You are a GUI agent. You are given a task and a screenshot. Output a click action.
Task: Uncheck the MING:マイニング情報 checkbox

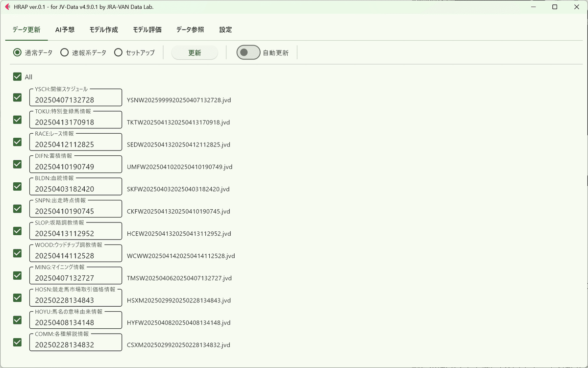(17, 275)
